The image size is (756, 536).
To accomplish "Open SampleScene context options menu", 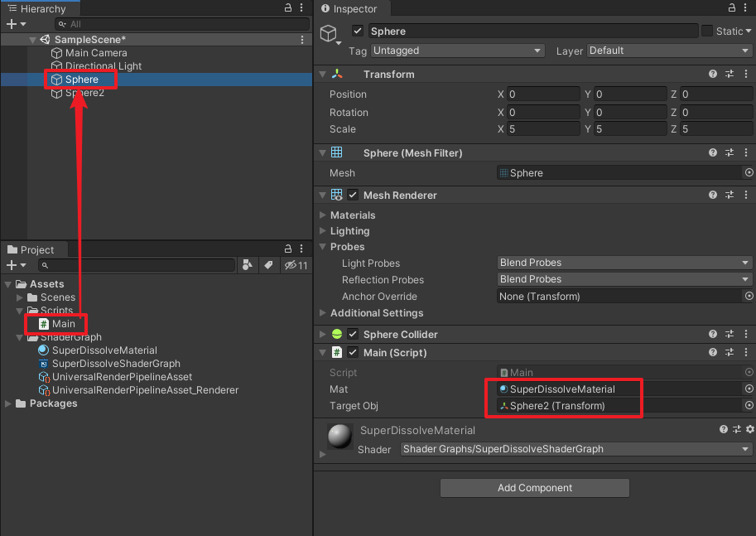I will (x=302, y=40).
